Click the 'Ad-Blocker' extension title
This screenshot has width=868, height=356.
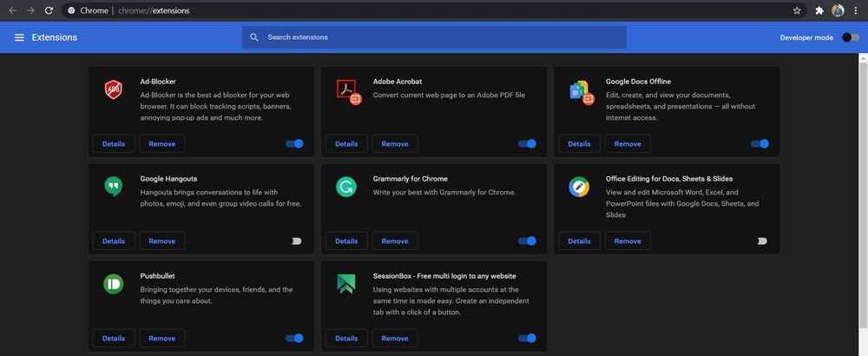(158, 82)
